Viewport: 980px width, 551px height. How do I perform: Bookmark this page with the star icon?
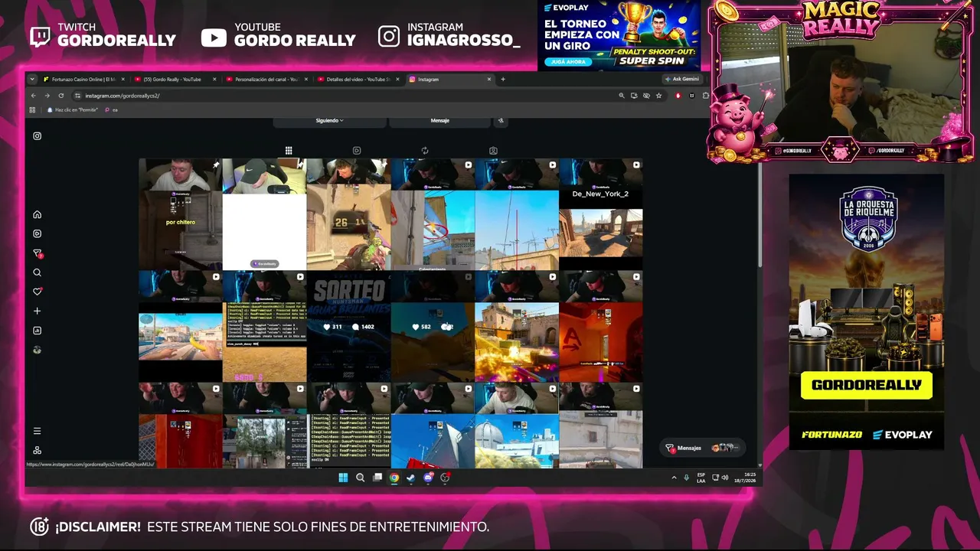pos(658,96)
